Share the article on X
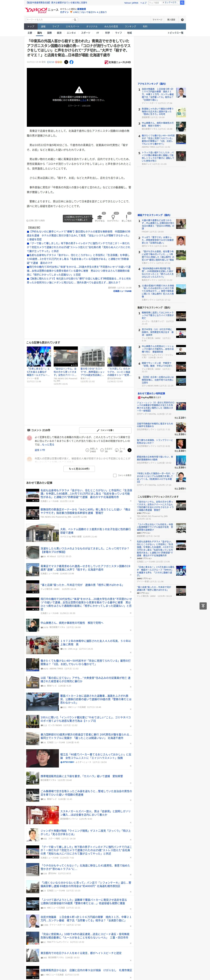The image size is (210, 980). coord(66,62)
